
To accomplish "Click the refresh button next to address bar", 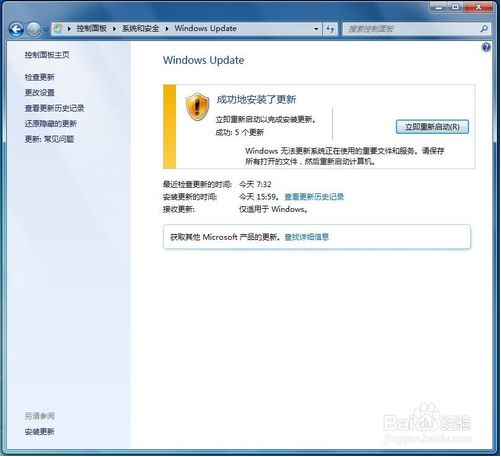I will pos(330,29).
